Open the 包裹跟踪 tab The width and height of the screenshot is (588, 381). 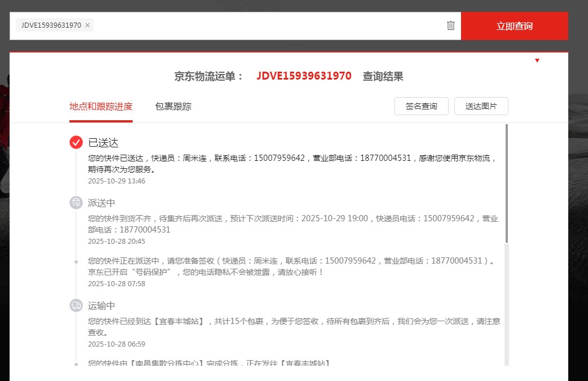click(x=173, y=106)
